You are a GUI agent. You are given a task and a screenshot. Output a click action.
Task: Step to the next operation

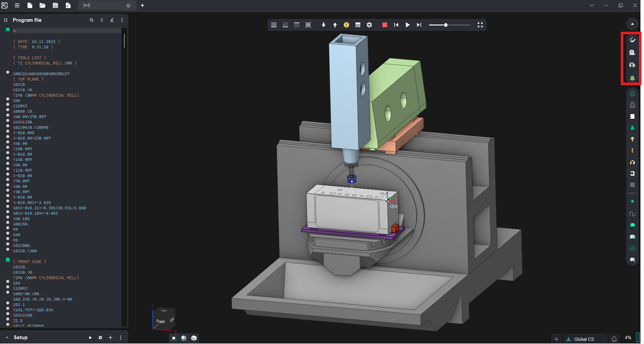pyautogui.click(x=419, y=25)
